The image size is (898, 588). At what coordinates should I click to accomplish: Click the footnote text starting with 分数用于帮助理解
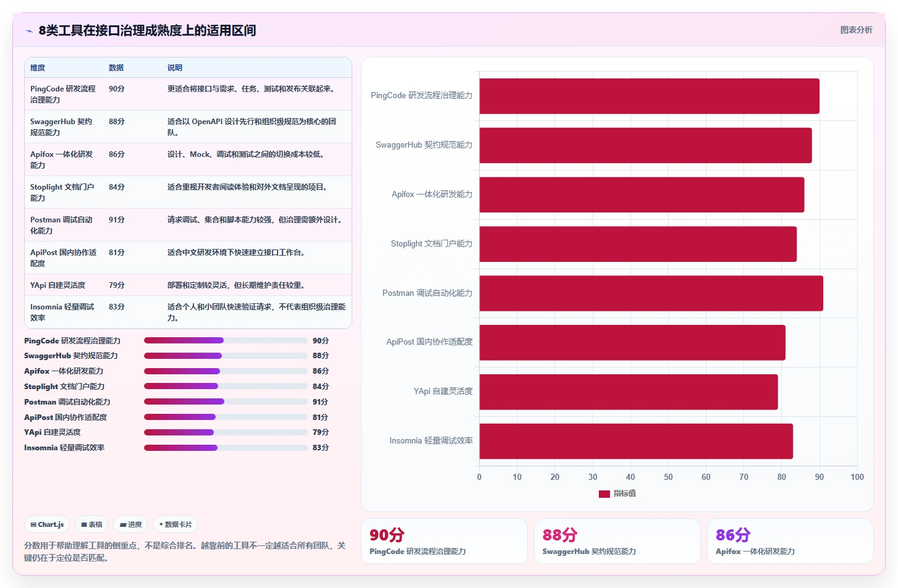[185, 552]
